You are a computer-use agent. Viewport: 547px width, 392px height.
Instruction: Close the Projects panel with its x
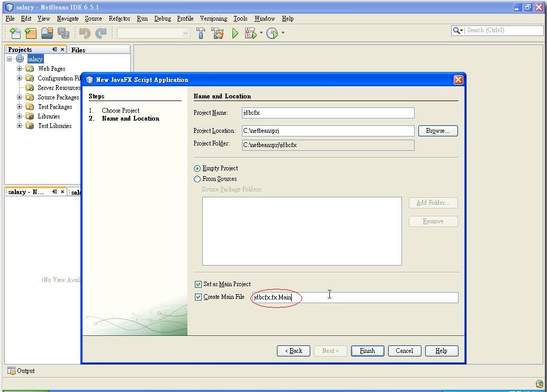pyautogui.click(x=62, y=50)
